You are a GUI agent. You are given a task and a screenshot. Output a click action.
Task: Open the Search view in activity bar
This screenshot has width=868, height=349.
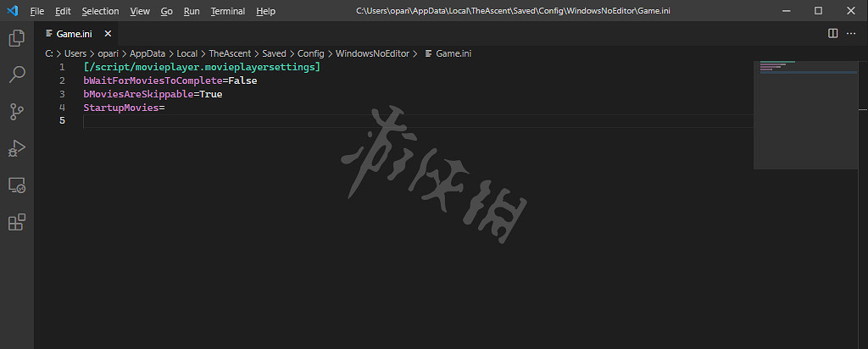[16, 75]
